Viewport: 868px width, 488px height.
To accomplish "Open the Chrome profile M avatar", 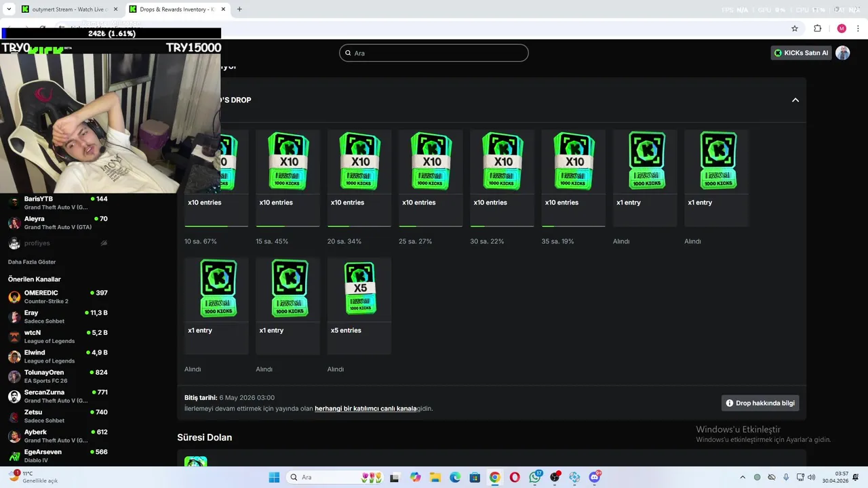I will 842,28.
